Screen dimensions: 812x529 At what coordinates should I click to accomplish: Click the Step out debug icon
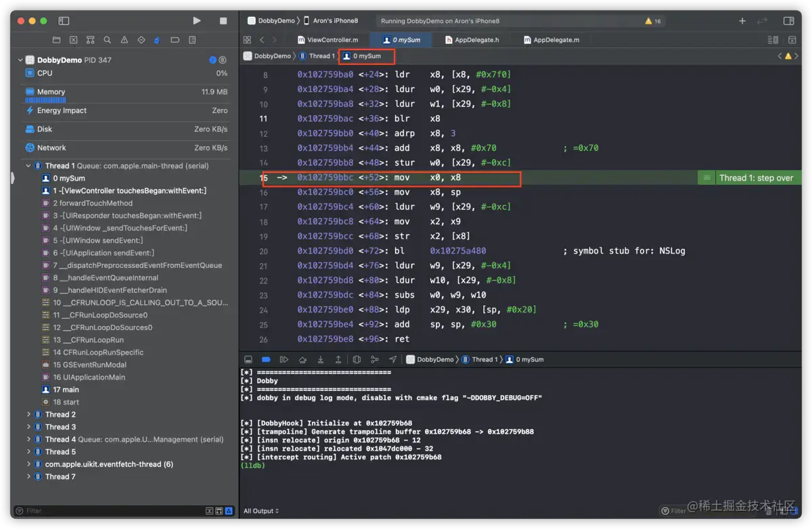pyautogui.click(x=338, y=359)
